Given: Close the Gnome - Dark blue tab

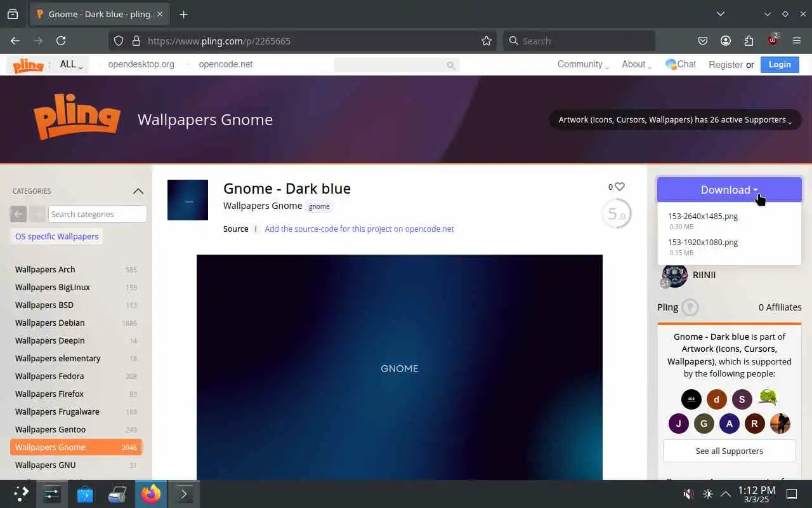Looking at the screenshot, I should [x=160, y=14].
